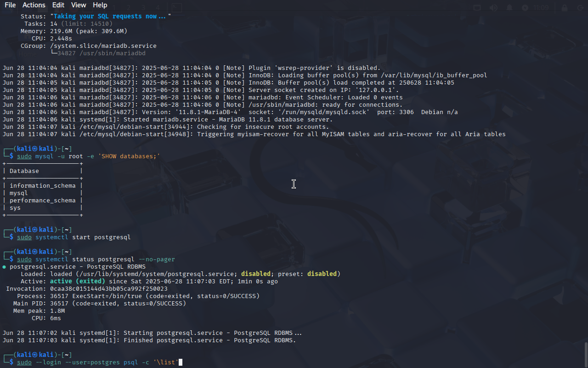
Task: Click the 'SHOW databases;' command text
Action: pyautogui.click(x=129, y=156)
